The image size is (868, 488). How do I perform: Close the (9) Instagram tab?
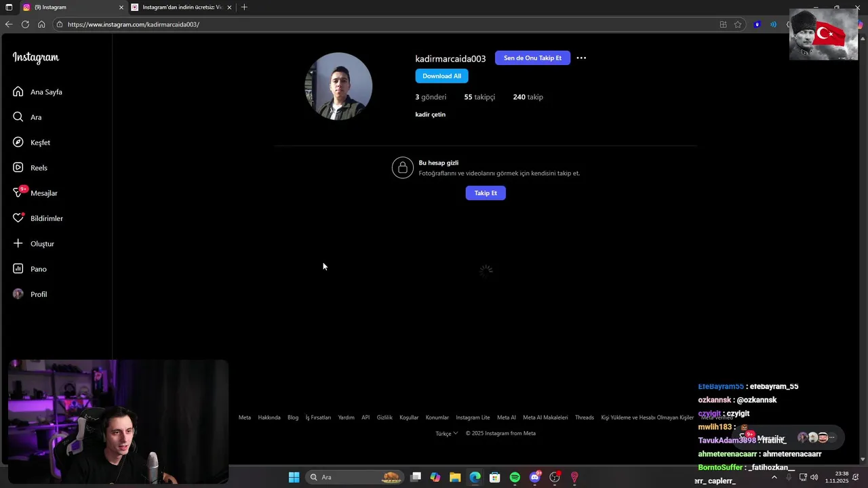coord(121,7)
